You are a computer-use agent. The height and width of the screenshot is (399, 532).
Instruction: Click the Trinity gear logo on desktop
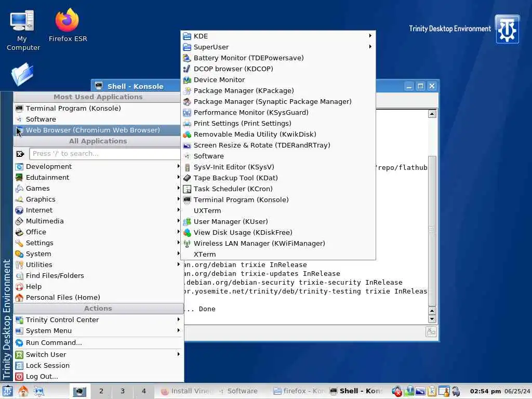[507, 29]
